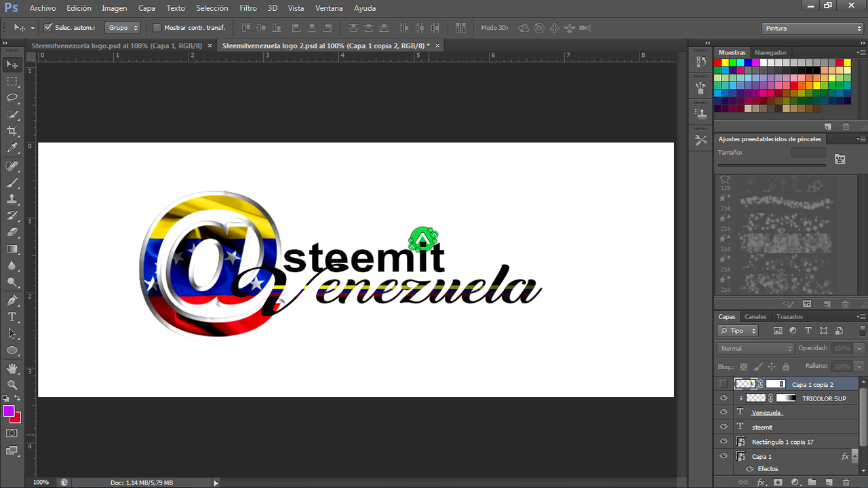The width and height of the screenshot is (868, 488).
Task: Hide the Venezuela text layer
Action: click(724, 412)
